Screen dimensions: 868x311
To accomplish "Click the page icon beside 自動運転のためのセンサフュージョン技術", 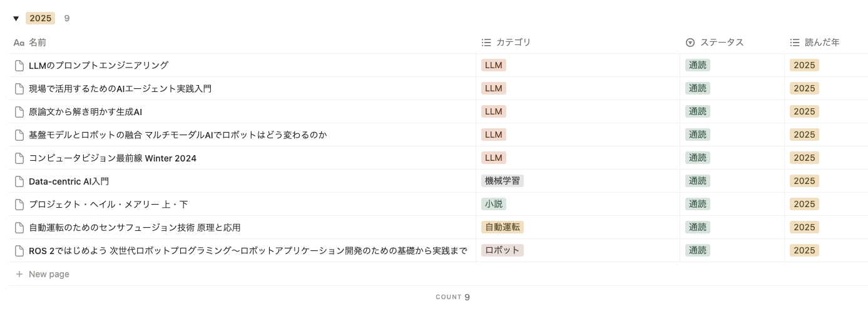I will 19,227.
